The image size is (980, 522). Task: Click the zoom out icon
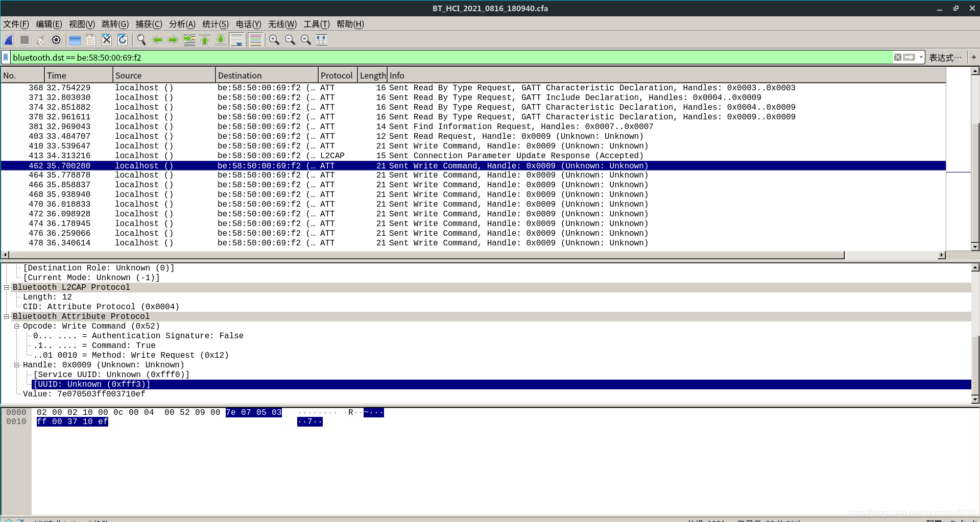[290, 40]
